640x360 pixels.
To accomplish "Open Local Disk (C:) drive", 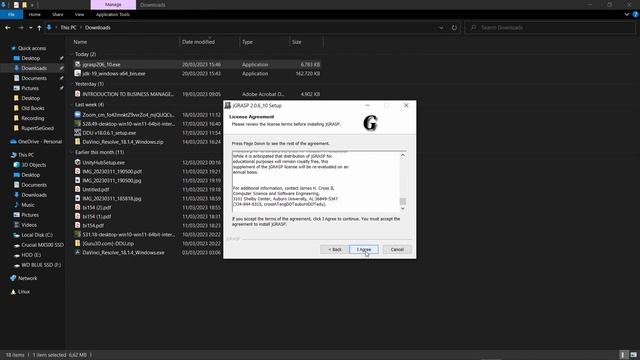I will click(37, 235).
